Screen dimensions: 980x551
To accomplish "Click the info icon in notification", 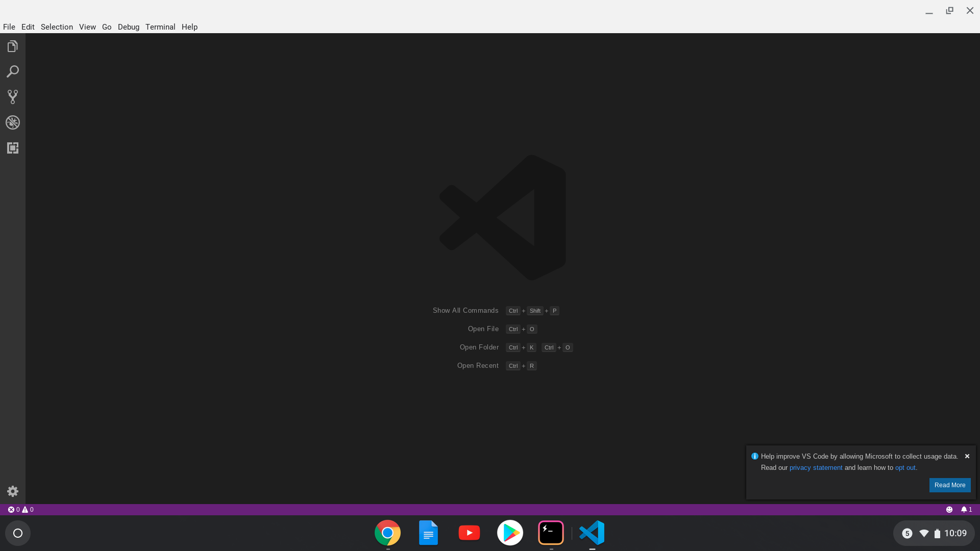I will [754, 456].
